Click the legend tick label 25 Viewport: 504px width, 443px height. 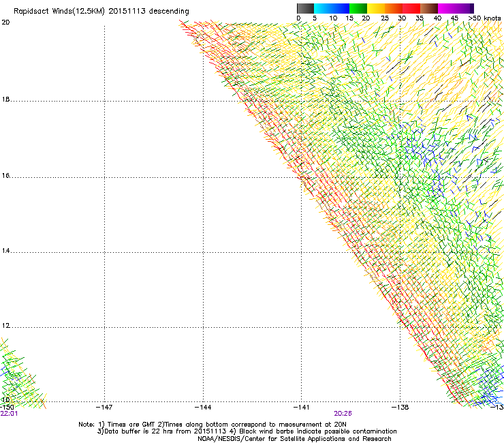point(385,18)
